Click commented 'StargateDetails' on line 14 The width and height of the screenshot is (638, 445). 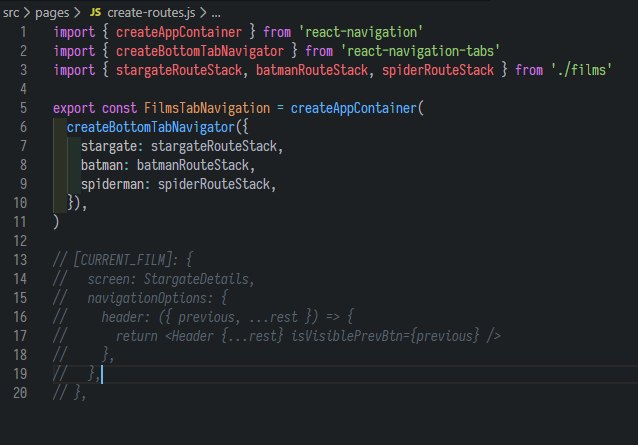click(196, 279)
